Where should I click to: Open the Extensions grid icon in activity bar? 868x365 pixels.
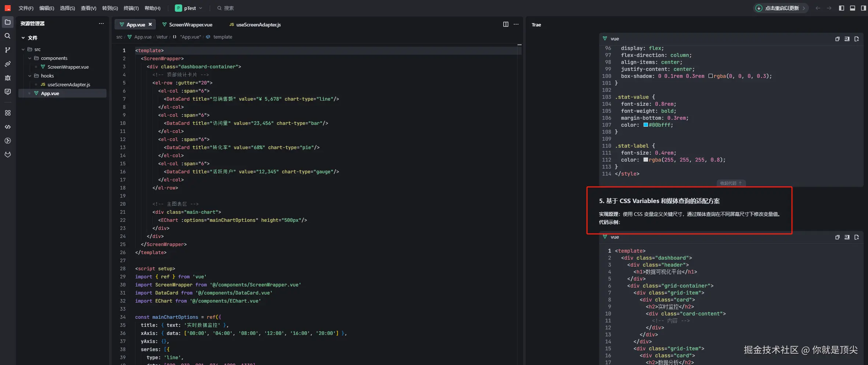tap(7, 113)
